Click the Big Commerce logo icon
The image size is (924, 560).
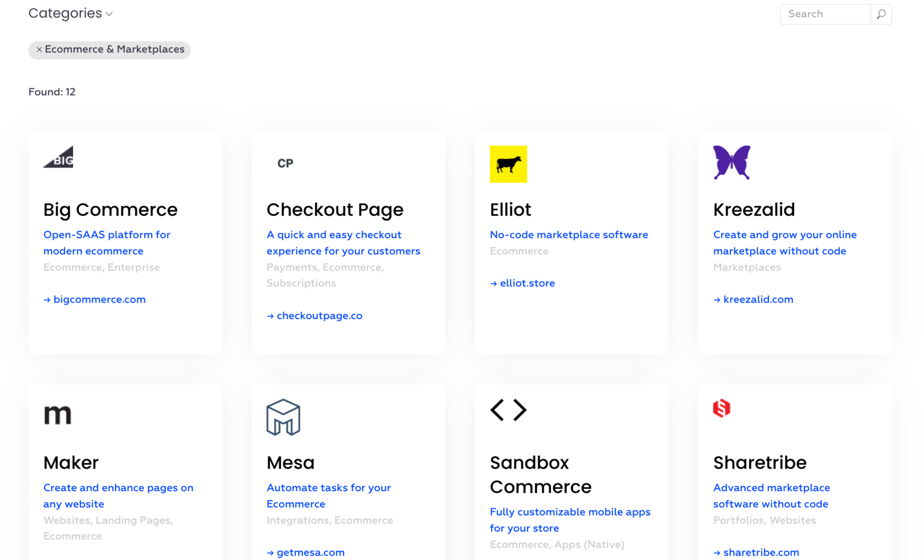tap(58, 157)
